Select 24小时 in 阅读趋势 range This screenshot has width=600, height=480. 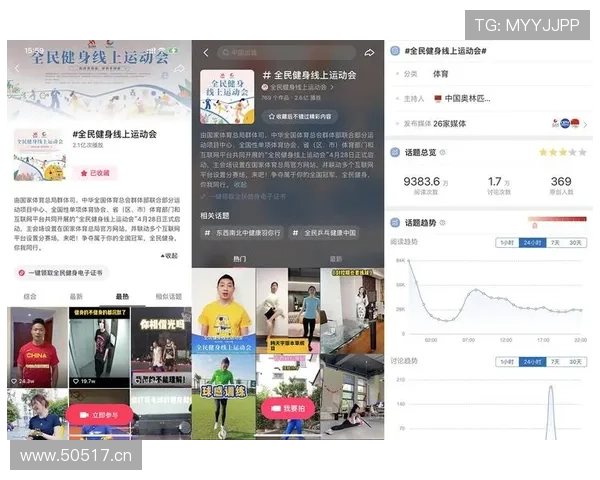(532, 243)
